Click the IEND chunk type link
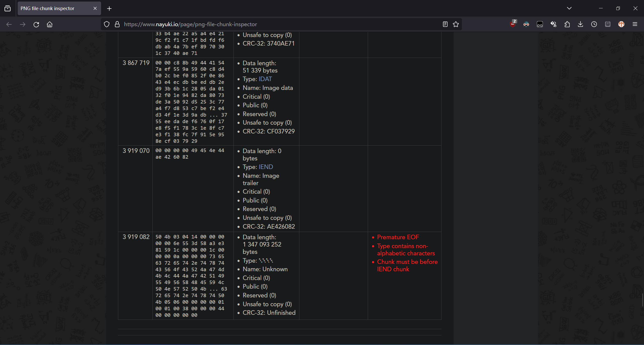 click(266, 167)
